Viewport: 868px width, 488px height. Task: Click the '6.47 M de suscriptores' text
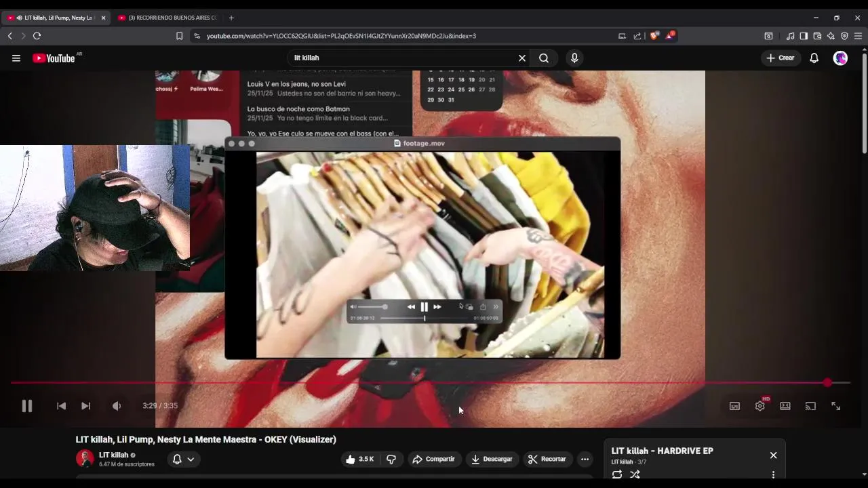(127, 464)
